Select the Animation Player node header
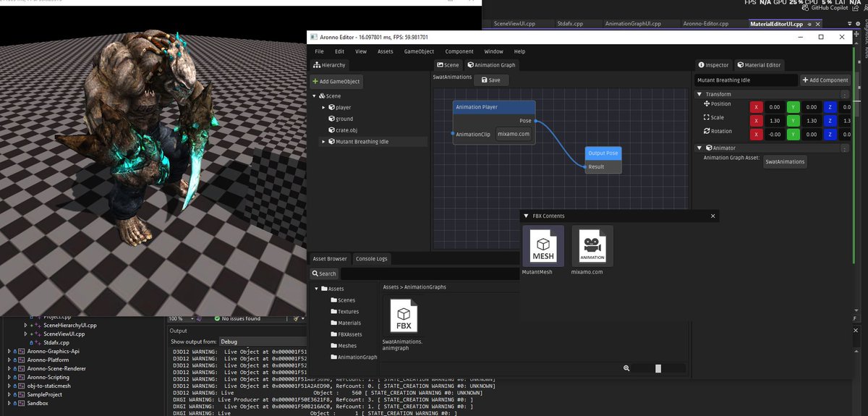 pos(494,107)
